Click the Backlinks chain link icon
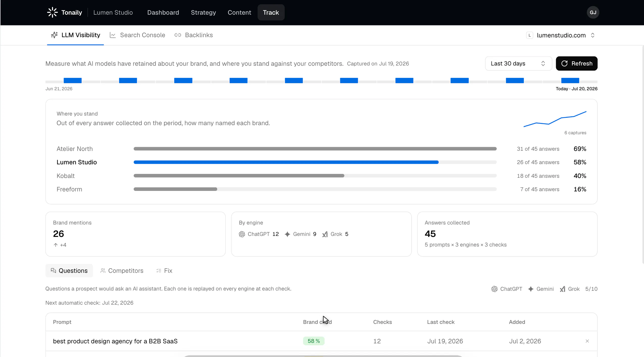Image resolution: width=644 pixels, height=357 pixels. [178, 35]
